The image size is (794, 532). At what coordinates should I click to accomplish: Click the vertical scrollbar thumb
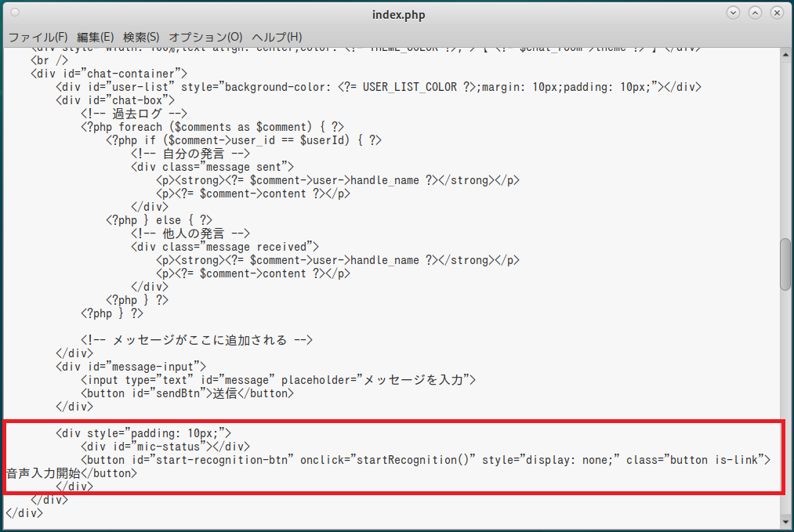785,264
